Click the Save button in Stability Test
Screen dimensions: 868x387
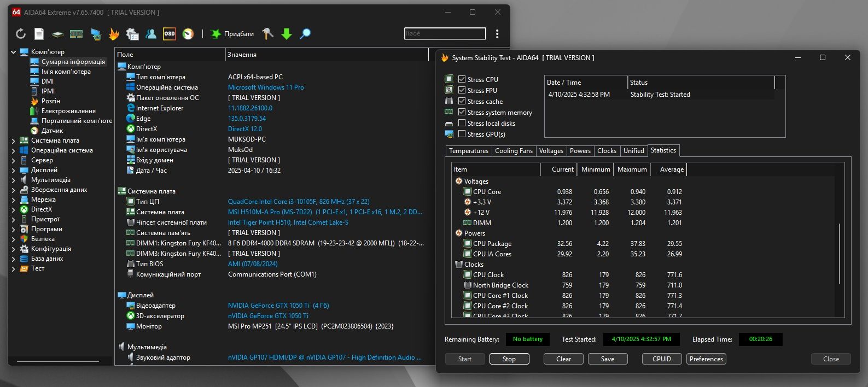pos(608,359)
